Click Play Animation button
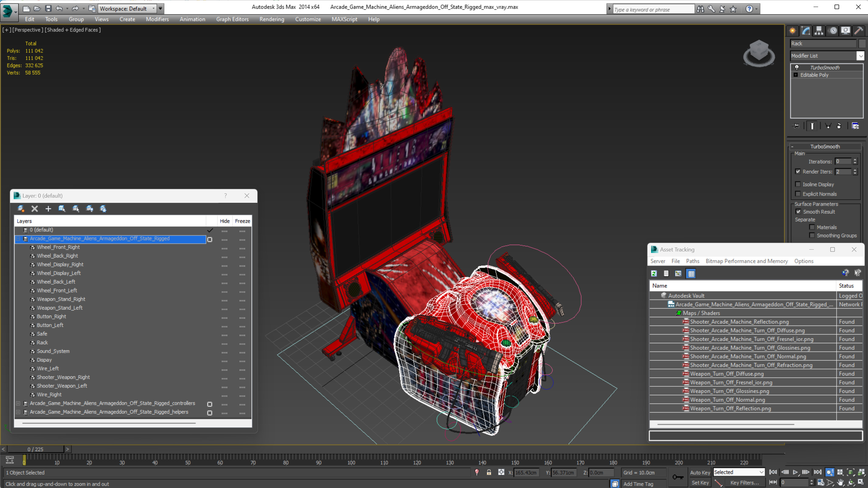This screenshot has width=868, height=488. click(795, 472)
